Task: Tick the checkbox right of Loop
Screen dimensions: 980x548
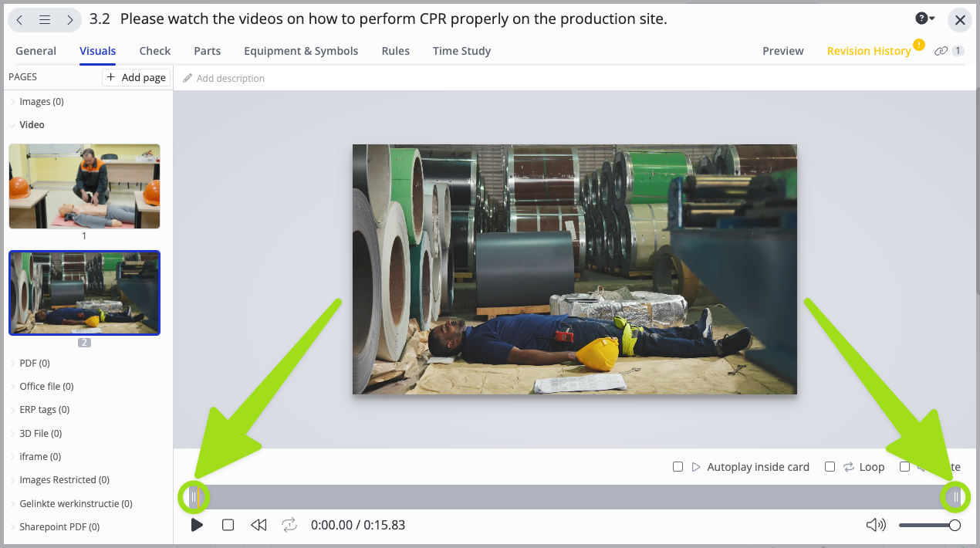Action: pyautogui.click(x=905, y=467)
